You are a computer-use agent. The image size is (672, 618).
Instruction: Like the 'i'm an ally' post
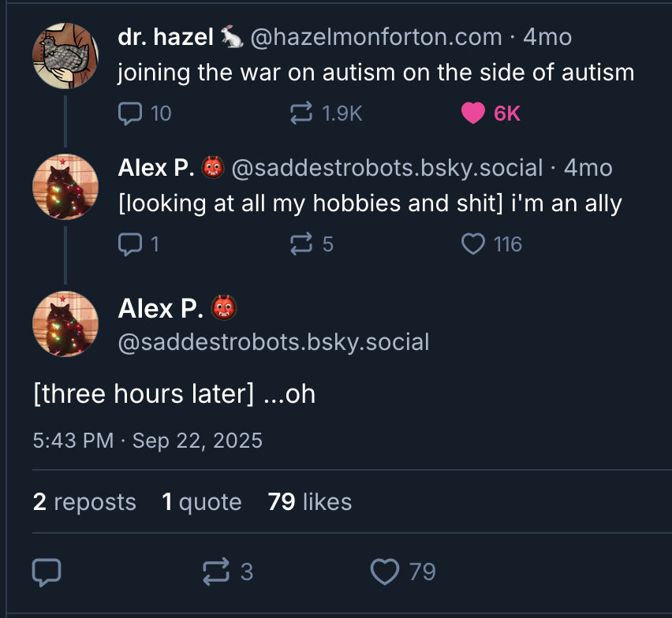point(473,244)
